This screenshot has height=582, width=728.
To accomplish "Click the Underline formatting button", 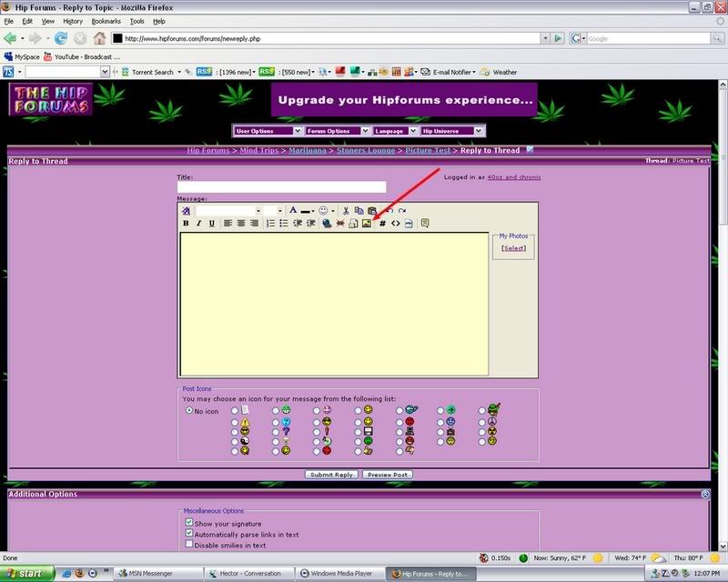I will [x=212, y=223].
